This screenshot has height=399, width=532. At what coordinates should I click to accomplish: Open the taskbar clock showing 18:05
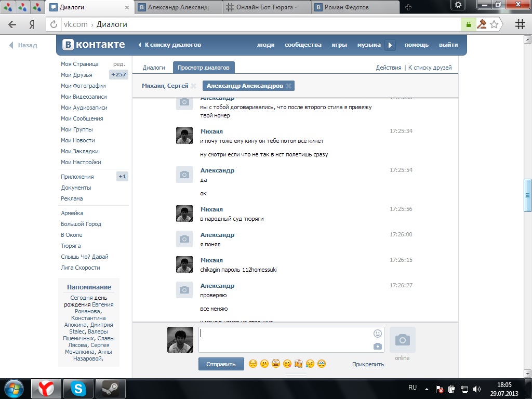pos(504,389)
